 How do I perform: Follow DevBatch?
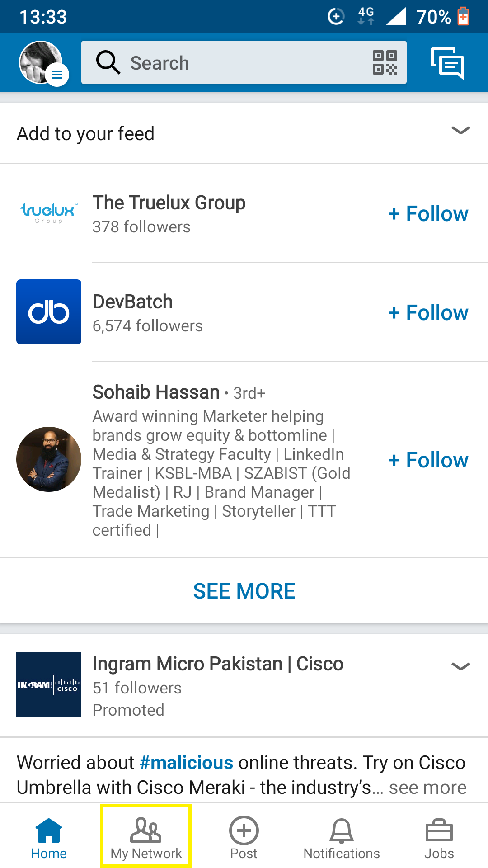click(428, 312)
